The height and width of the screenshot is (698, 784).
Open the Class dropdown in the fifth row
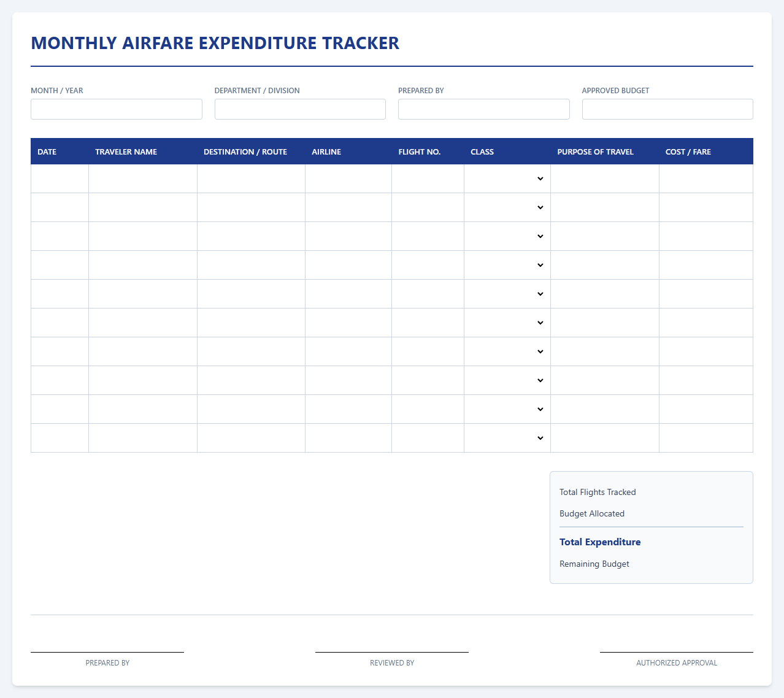pos(507,294)
